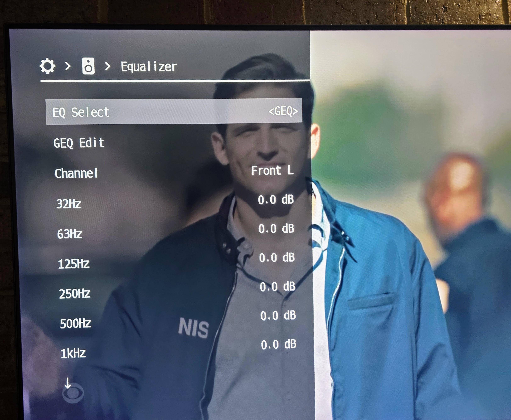The width and height of the screenshot is (511, 420).
Task: Choose the Front L channel value
Action: [272, 171]
